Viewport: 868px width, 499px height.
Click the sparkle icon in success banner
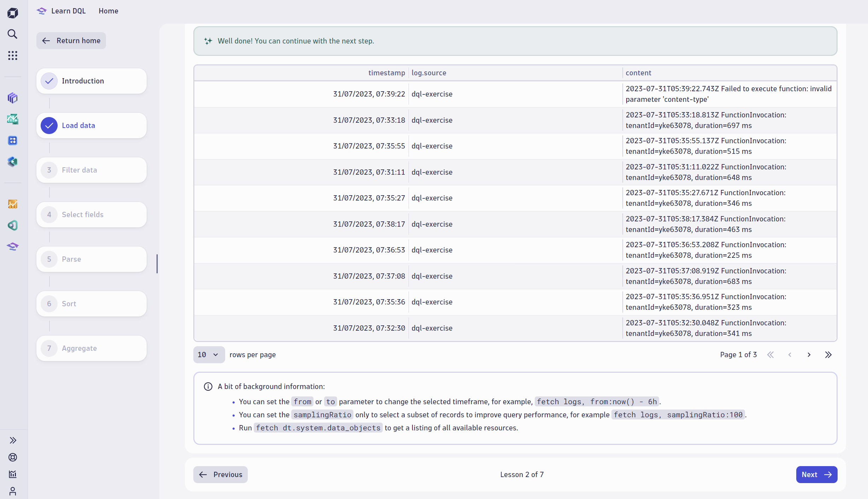click(208, 41)
